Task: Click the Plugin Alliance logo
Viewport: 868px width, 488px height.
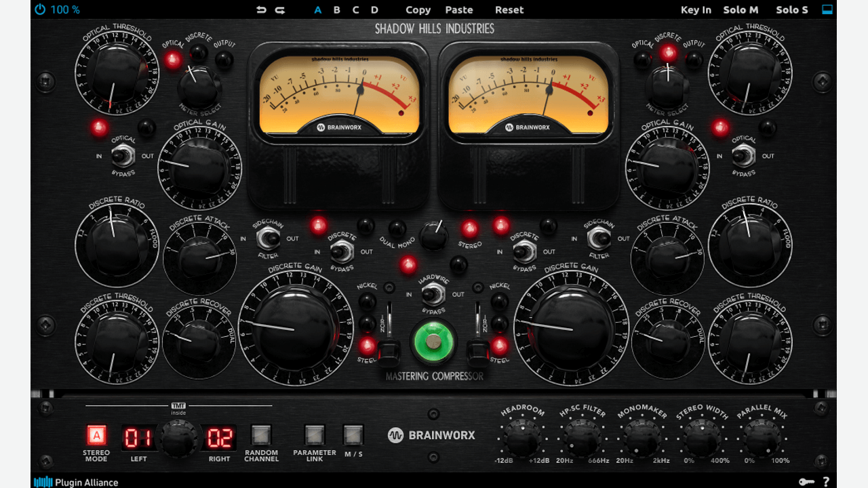Action: [76, 483]
